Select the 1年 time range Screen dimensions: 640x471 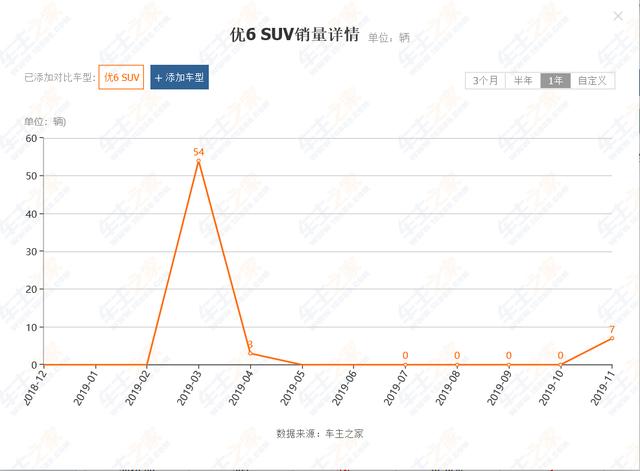(x=556, y=80)
